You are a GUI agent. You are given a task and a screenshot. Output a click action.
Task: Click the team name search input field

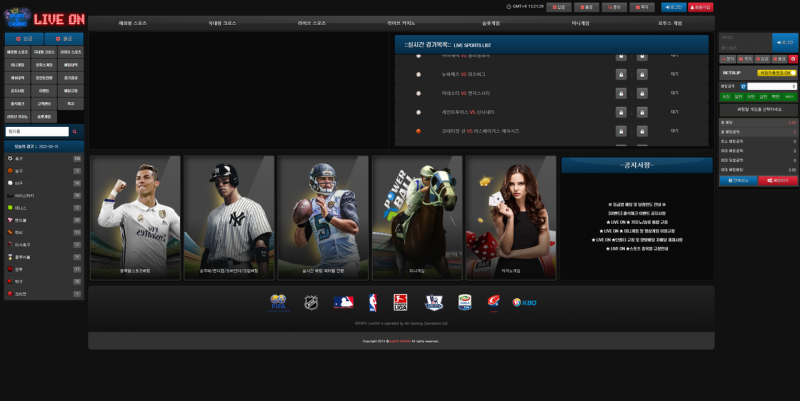pyautogui.click(x=36, y=131)
